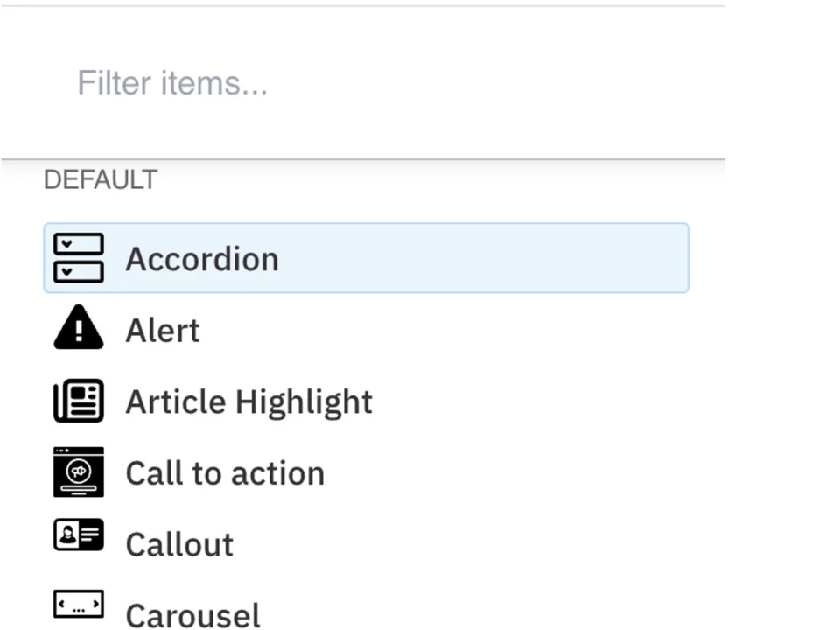Viewport: 840px width, 630px height.
Task: Click the Article Highlight newspaper icon
Action: click(79, 400)
